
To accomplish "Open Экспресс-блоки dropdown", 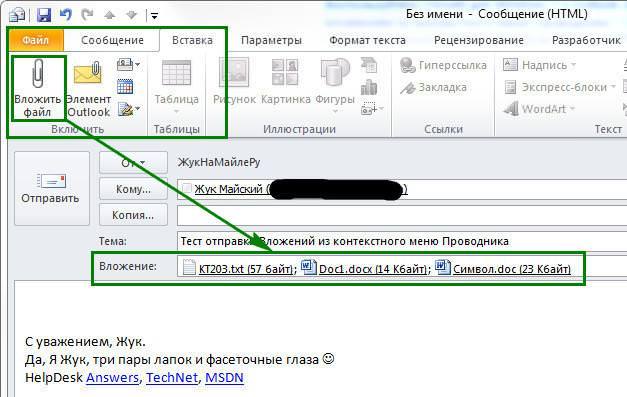I will tap(560, 87).
